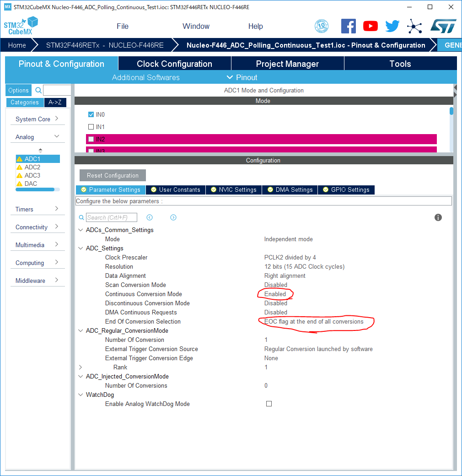Go to previous search result arrow
Image resolution: width=462 pixels, height=476 pixels.
point(150,217)
